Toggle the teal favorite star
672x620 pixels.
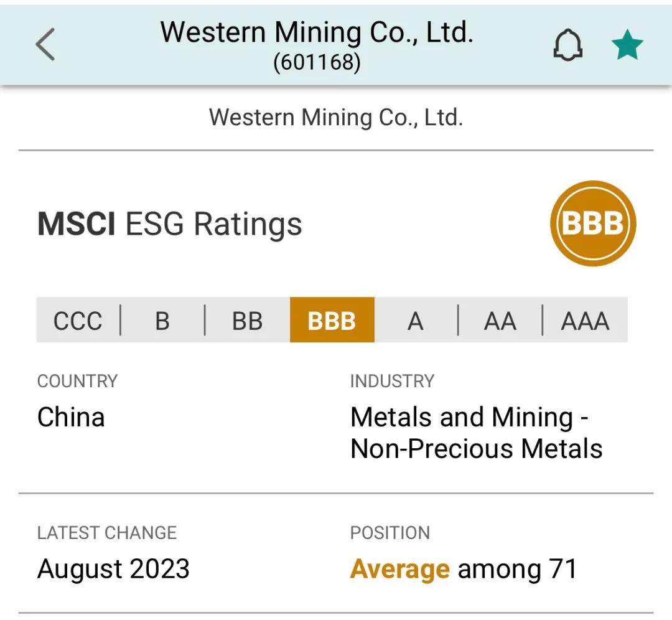(x=627, y=45)
